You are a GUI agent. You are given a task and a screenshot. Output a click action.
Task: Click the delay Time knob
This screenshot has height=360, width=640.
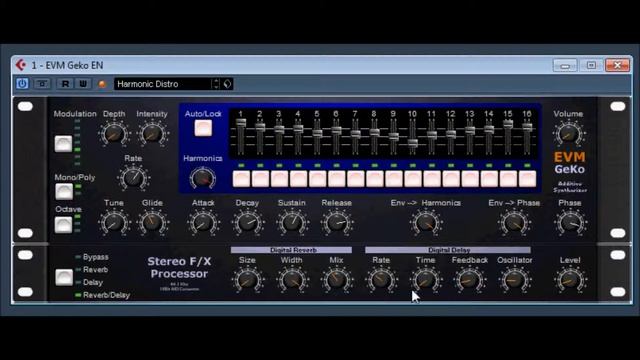coord(425,280)
